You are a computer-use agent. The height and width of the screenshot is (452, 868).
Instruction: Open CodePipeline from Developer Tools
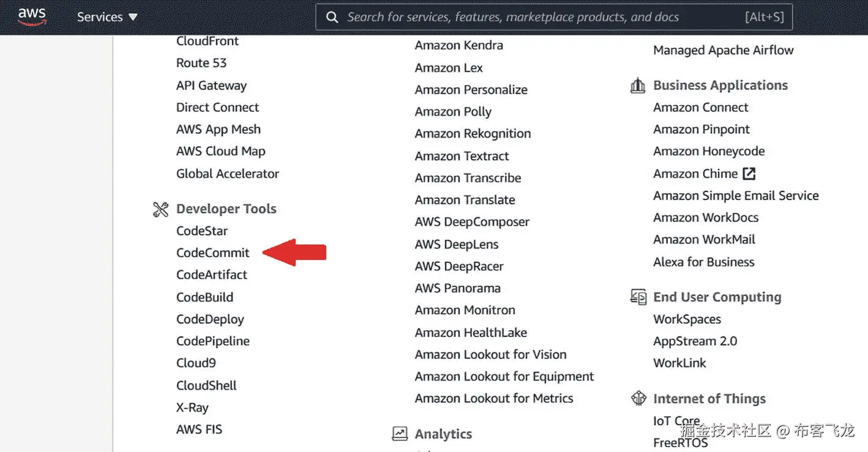pos(213,341)
